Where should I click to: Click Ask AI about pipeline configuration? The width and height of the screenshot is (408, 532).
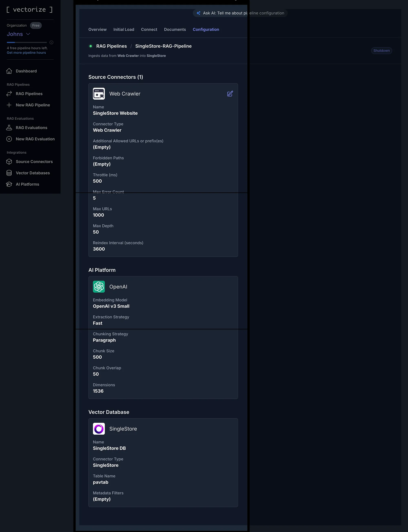coord(240,13)
